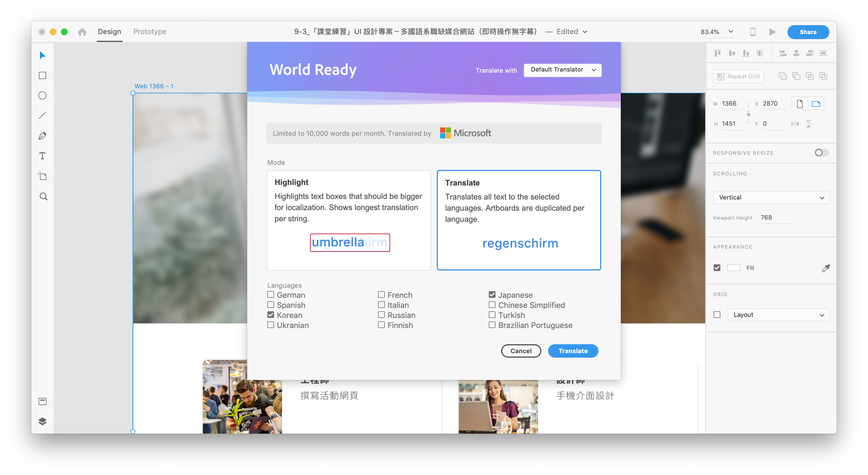868x475 pixels.
Task: Toggle the Responsive Resize switch
Action: coord(822,153)
